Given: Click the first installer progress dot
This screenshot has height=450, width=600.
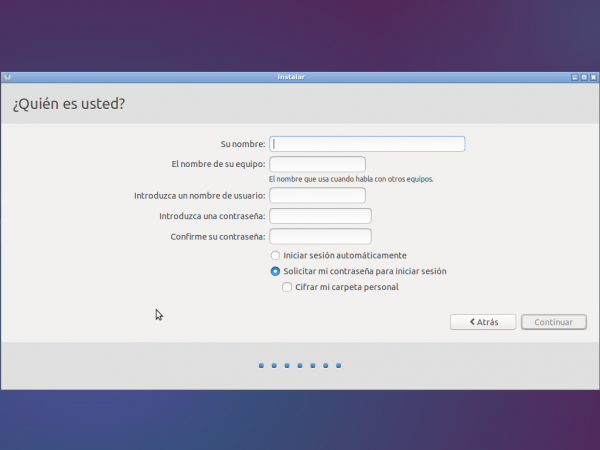Looking at the screenshot, I should click(261, 366).
